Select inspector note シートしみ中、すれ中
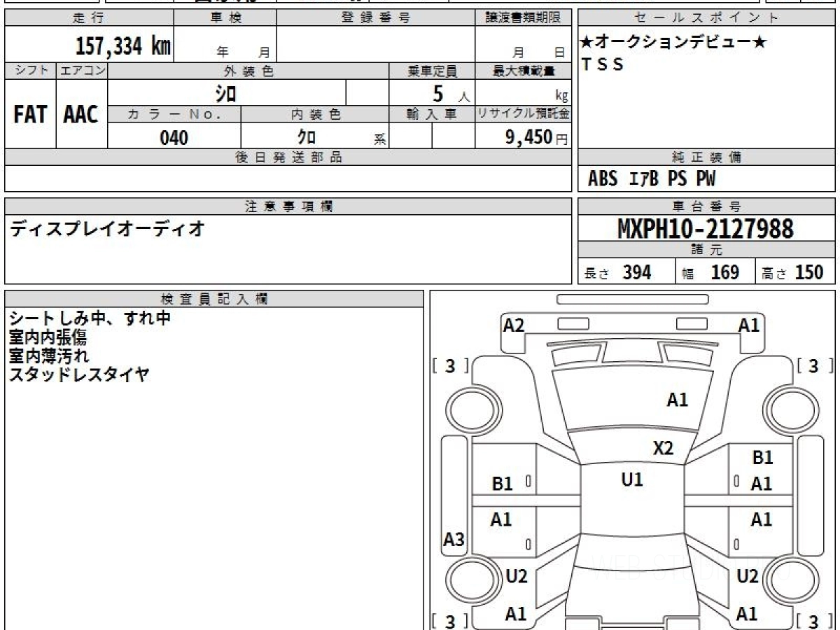The width and height of the screenshot is (840, 630). tap(90, 318)
